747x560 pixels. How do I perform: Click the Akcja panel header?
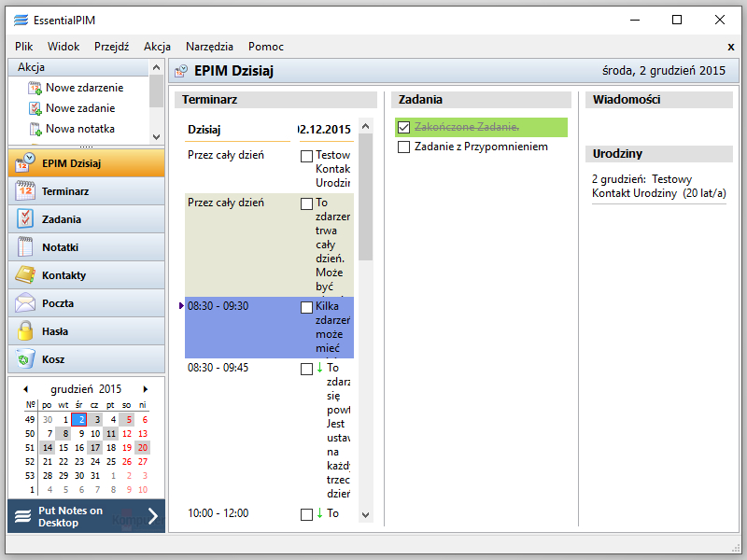(x=78, y=67)
